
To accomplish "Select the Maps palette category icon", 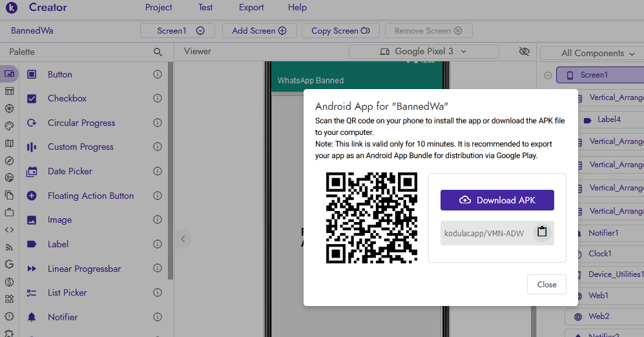I will point(9,143).
